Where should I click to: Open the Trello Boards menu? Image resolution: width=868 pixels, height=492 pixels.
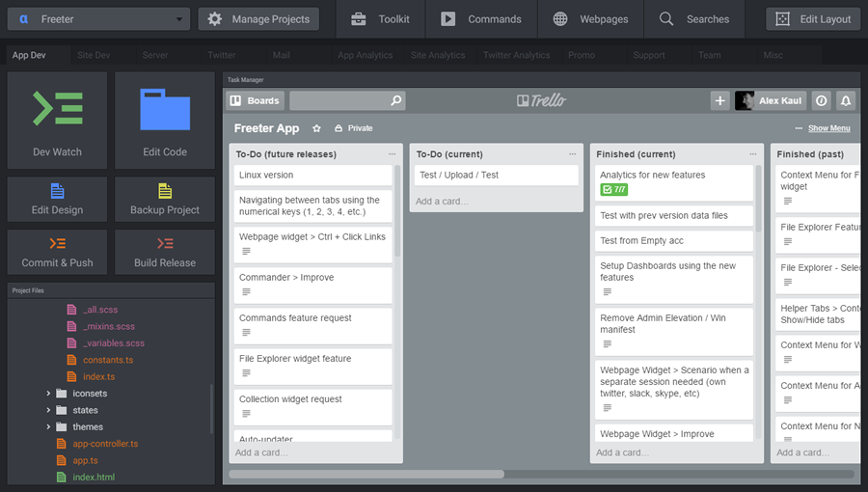point(256,100)
